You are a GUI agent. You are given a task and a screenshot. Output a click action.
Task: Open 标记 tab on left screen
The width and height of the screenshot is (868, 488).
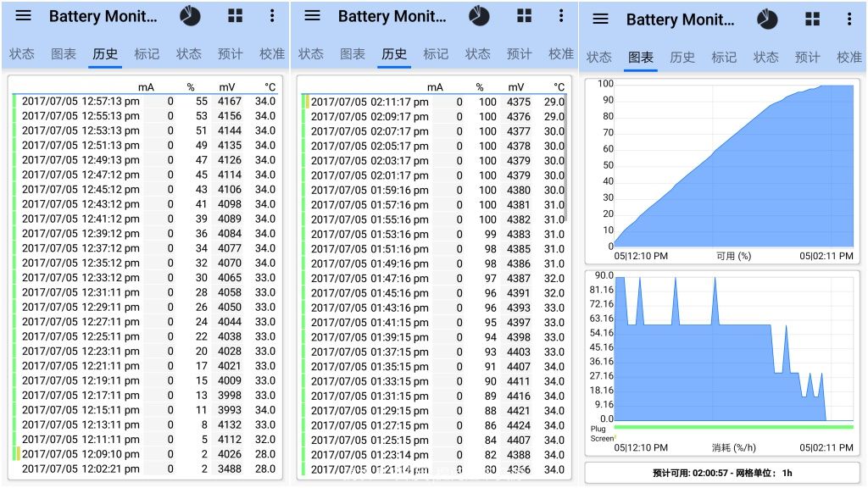point(147,53)
